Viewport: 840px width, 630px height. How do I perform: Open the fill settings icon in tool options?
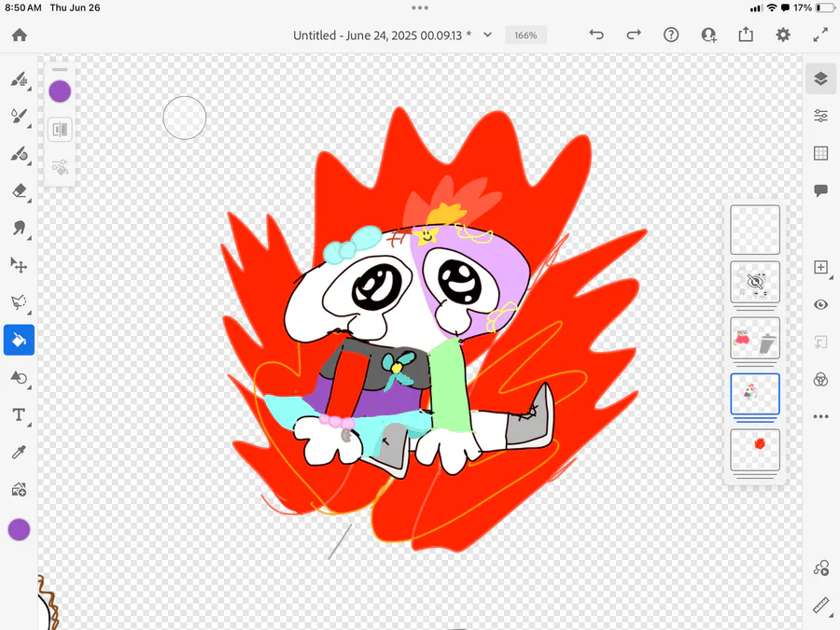(60, 167)
